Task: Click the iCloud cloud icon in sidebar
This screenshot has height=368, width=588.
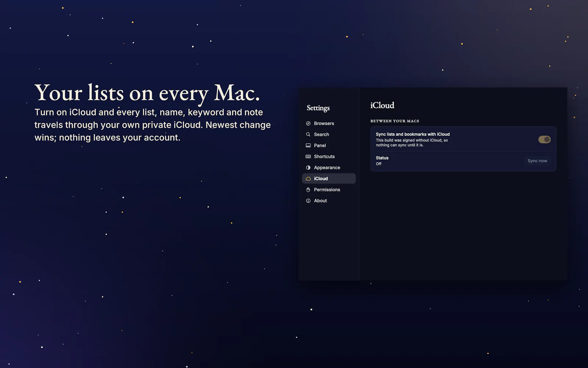Action: pyautogui.click(x=308, y=179)
